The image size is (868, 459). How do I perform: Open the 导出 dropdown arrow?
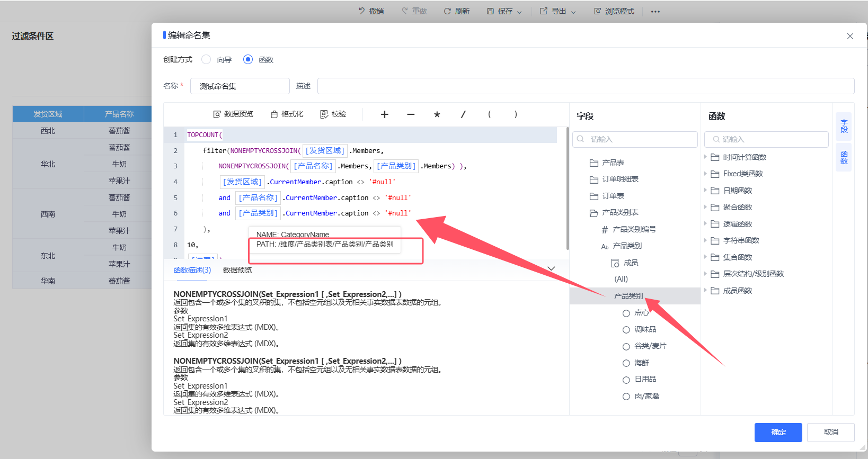[573, 12]
